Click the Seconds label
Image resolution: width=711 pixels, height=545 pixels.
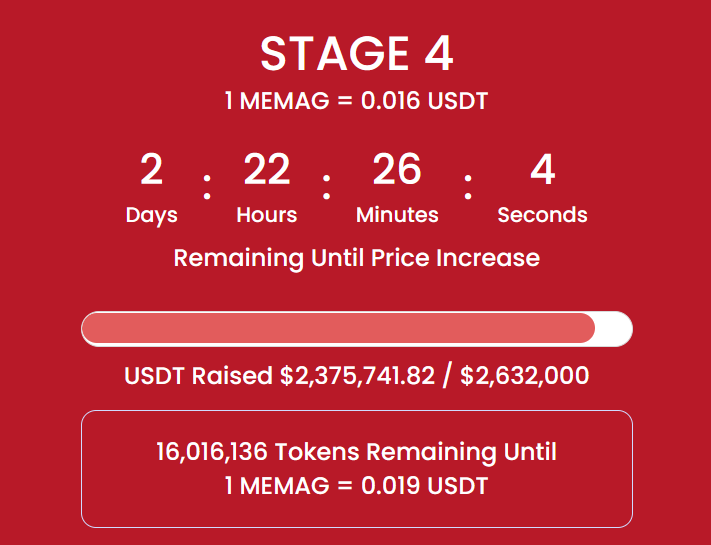pos(542,214)
